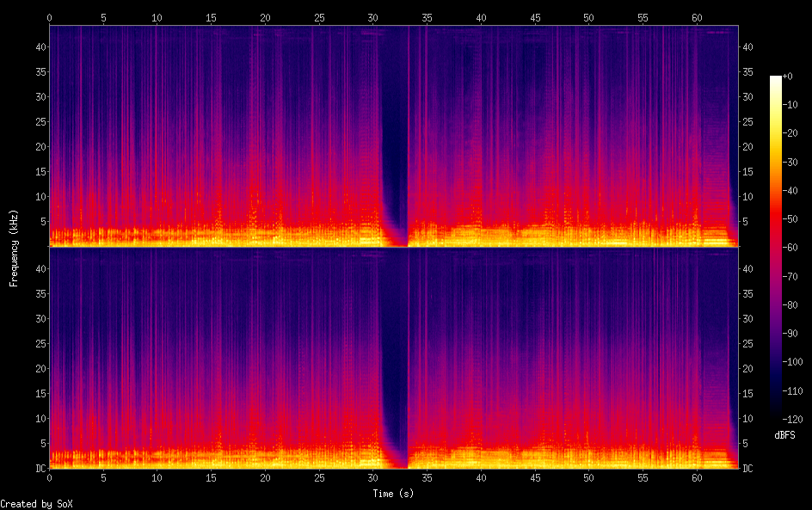The height and width of the screenshot is (510, 812).
Task: Click the "25" tick label on the top time axis
Action: click(319, 17)
